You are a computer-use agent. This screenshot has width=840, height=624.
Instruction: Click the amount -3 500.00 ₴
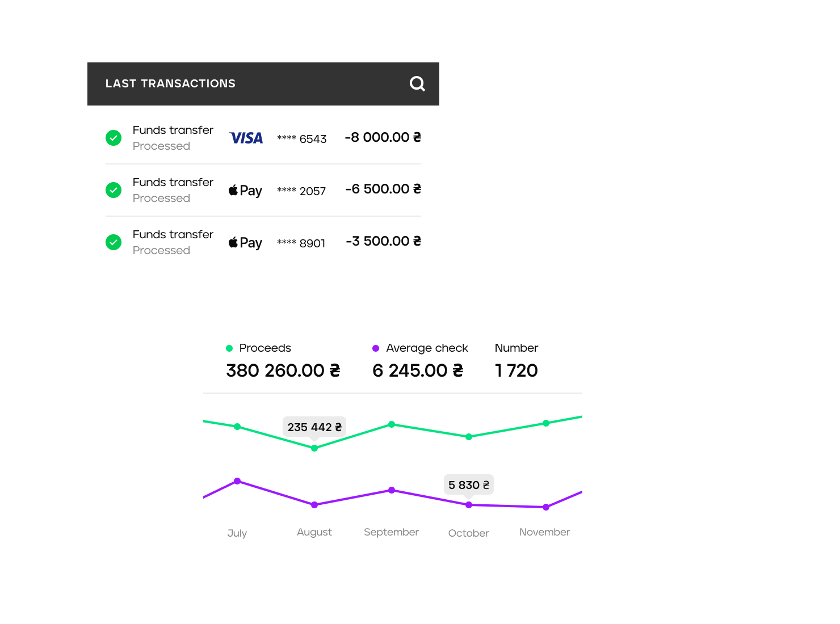(383, 241)
